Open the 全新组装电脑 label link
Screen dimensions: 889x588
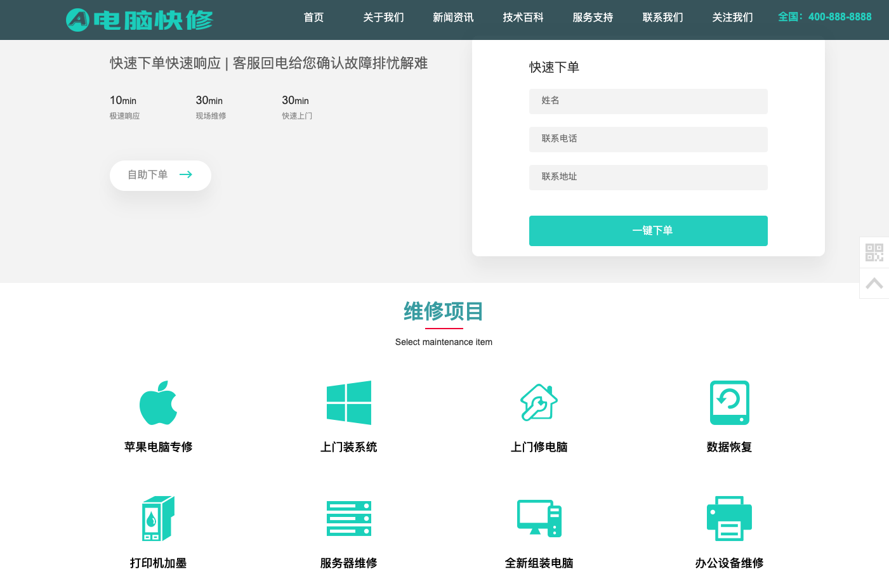coord(539,563)
